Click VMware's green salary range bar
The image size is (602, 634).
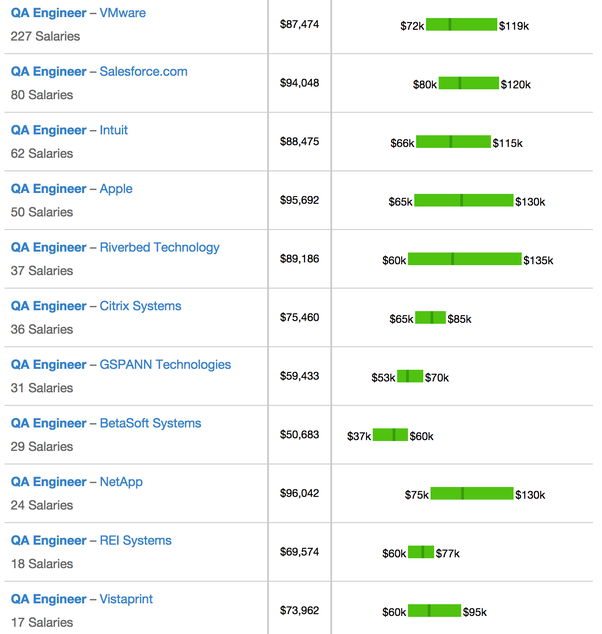point(461,24)
